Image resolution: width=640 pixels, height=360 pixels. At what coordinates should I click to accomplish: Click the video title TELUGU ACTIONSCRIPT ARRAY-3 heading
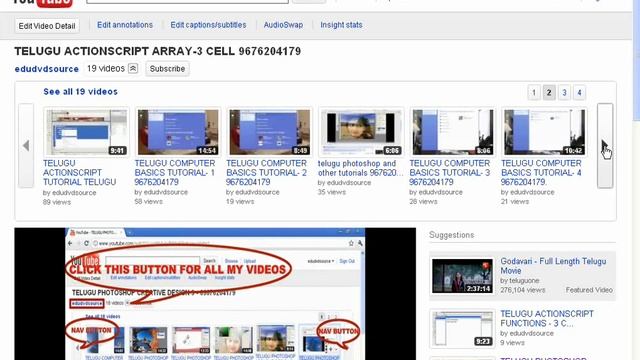point(158,51)
